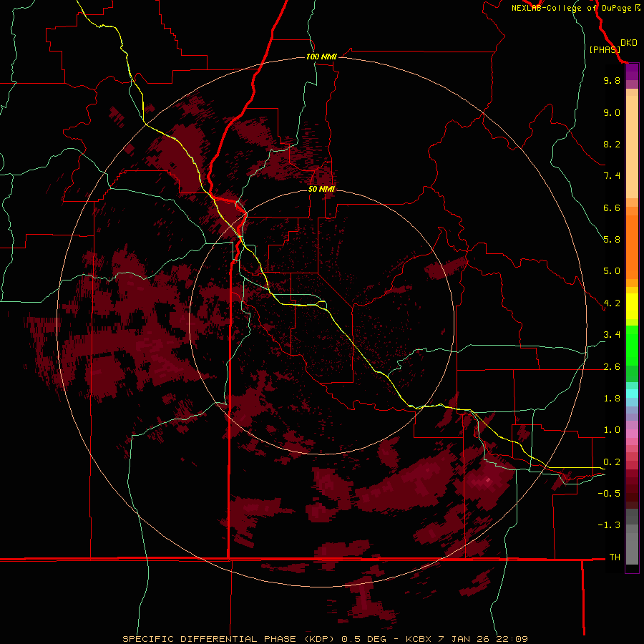
Task: Click the -0.5 scale value
Action: [x=609, y=494]
